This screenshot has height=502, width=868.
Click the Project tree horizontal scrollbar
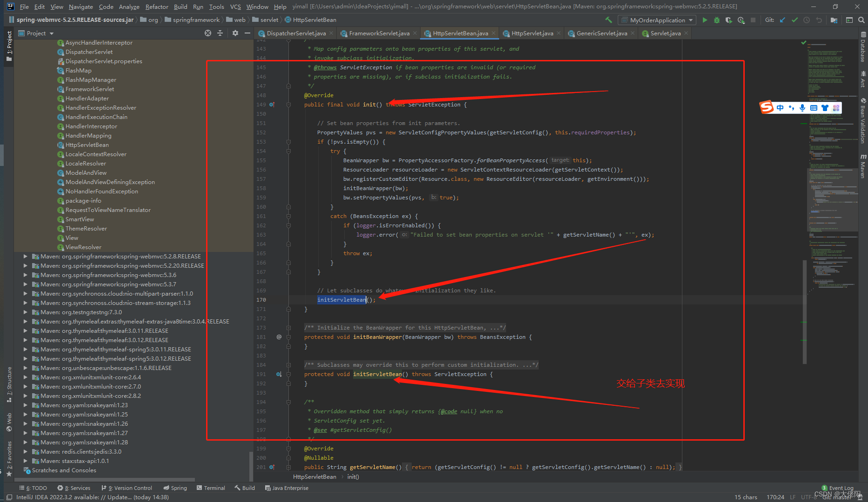click(x=105, y=479)
